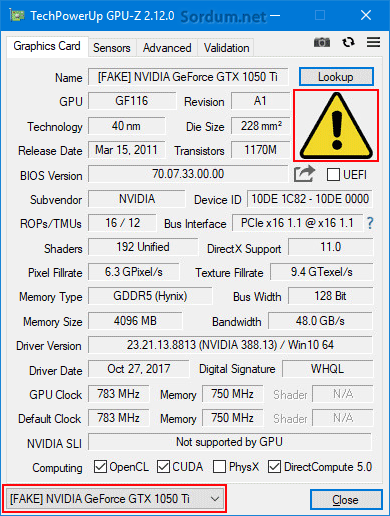Click the GPU-Z title bar app icon
The height and width of the screenshot is (516, 390).
click(x=17, y=15)
